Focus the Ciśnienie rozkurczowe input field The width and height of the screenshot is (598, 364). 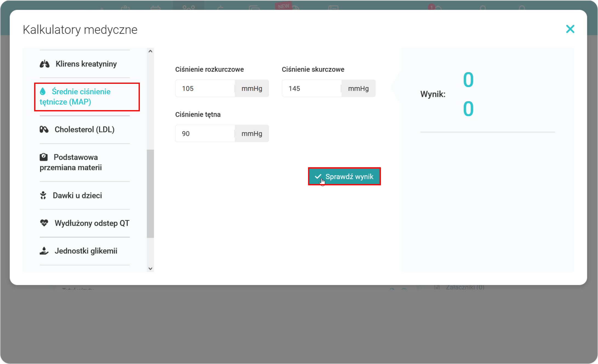(x=205, y=88)
